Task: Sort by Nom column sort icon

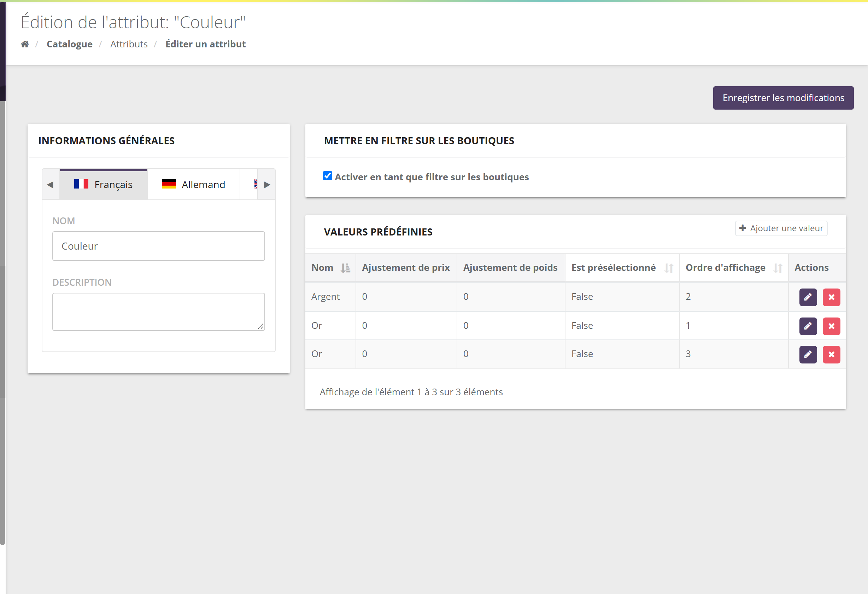Action: click(345, 268)
